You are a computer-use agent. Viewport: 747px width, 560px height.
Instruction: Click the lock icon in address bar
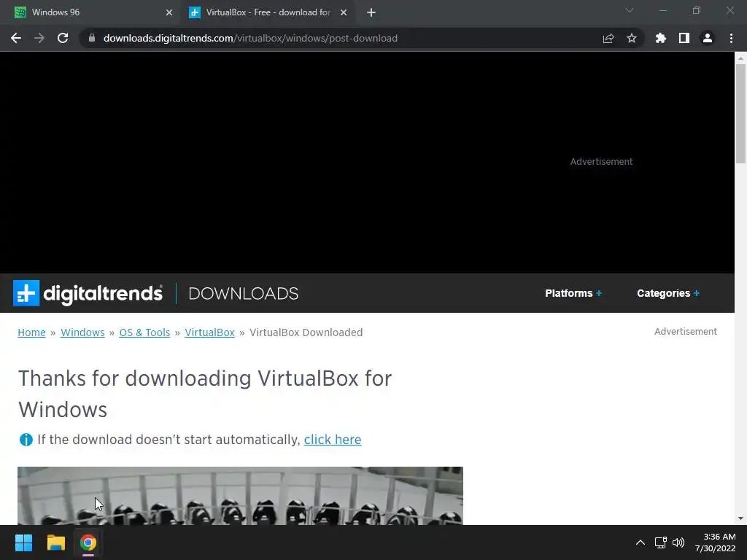pyautogui.click(x=92, y=38)
